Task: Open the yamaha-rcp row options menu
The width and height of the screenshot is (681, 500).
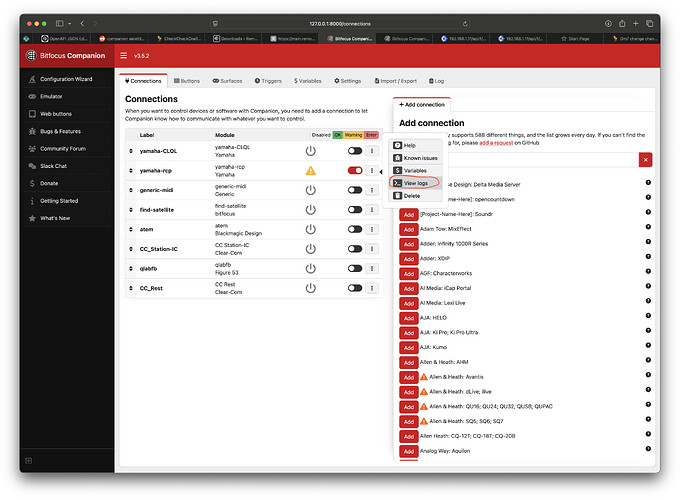Action: [372, 170]
